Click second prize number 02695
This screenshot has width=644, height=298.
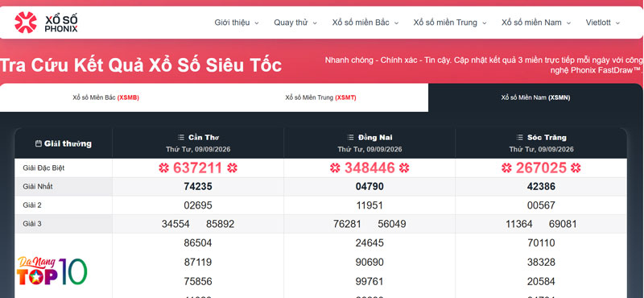[198, 205]
